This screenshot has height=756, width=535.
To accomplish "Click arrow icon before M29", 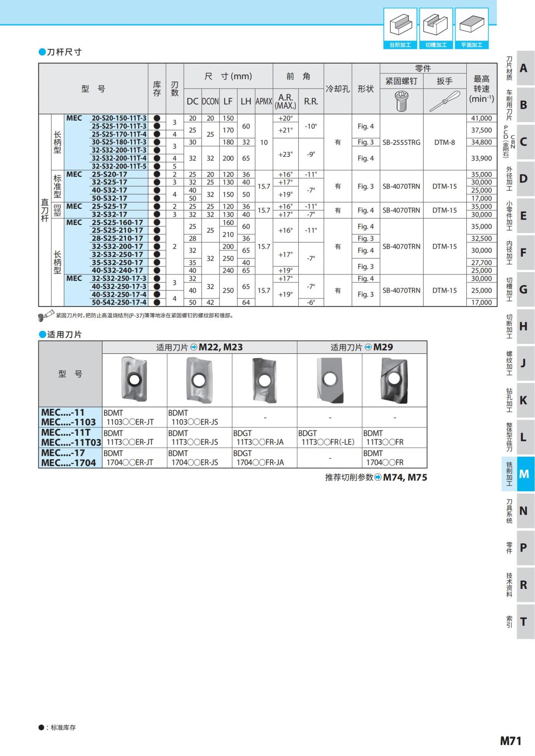I will (368, 347).
